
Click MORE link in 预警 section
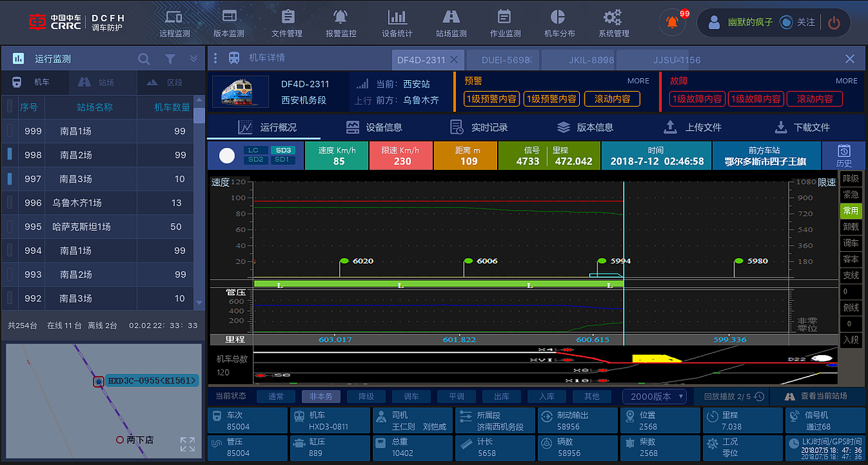coord(638,81)
